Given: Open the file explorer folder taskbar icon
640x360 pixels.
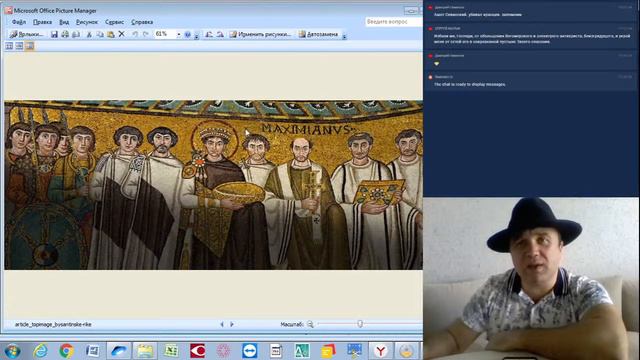Looking at the screenshot, I should tap(145, 351).
